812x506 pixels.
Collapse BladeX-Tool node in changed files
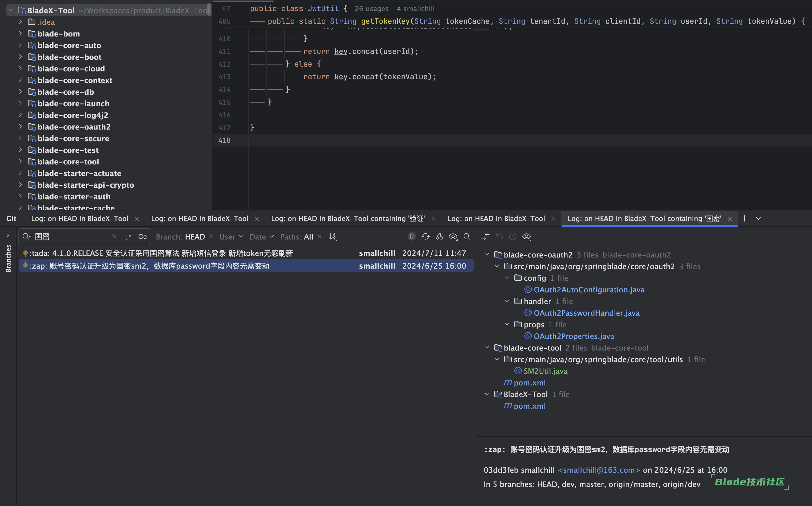pyautogui.click(x=487, y=394)
